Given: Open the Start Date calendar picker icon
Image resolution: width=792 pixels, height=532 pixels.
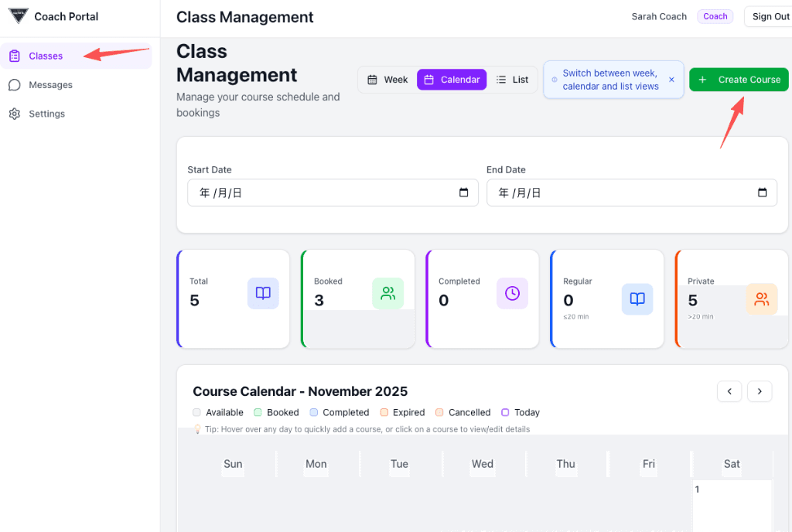Looking at the screenshot, I should (464, 193).
